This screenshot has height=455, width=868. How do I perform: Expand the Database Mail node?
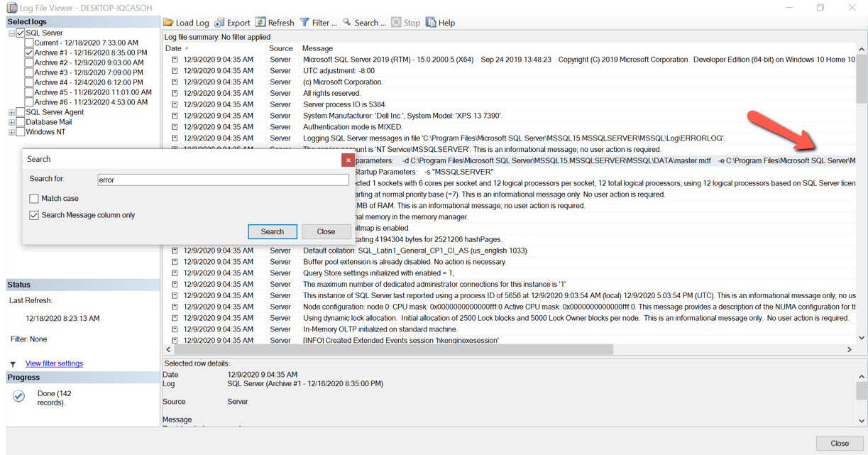[x=11, y=122]
